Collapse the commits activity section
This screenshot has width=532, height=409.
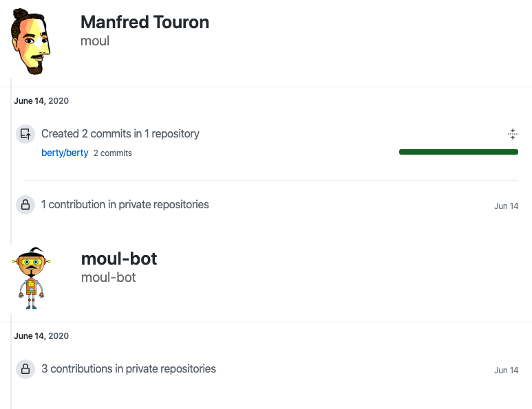pyautogui.click(x=512, y=134)
